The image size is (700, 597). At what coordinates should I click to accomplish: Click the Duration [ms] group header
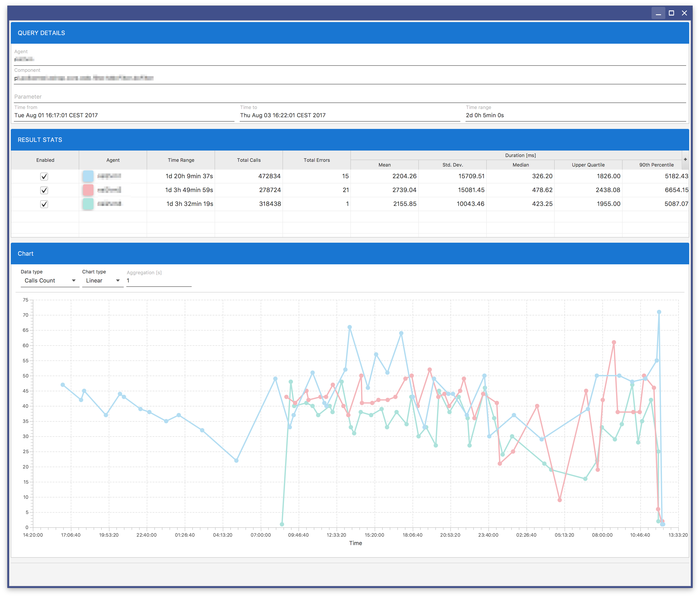coord(520,156)
